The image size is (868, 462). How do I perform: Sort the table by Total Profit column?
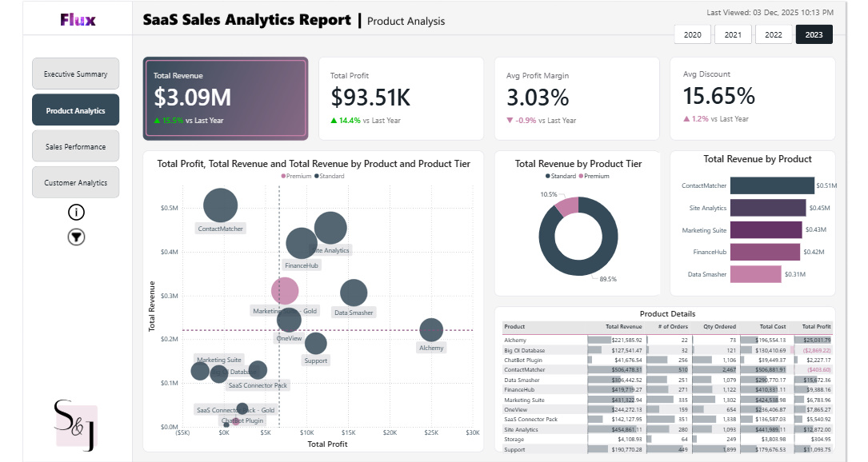point(815,326)
